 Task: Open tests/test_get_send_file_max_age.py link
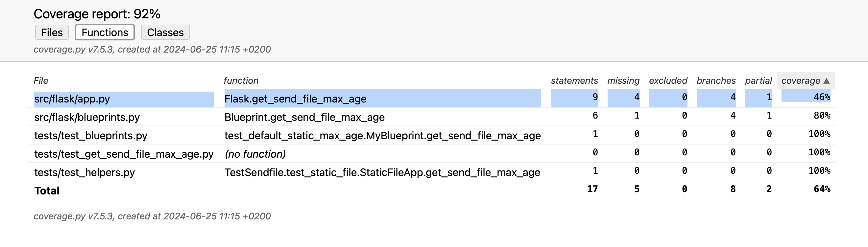(x=124, y=154)
